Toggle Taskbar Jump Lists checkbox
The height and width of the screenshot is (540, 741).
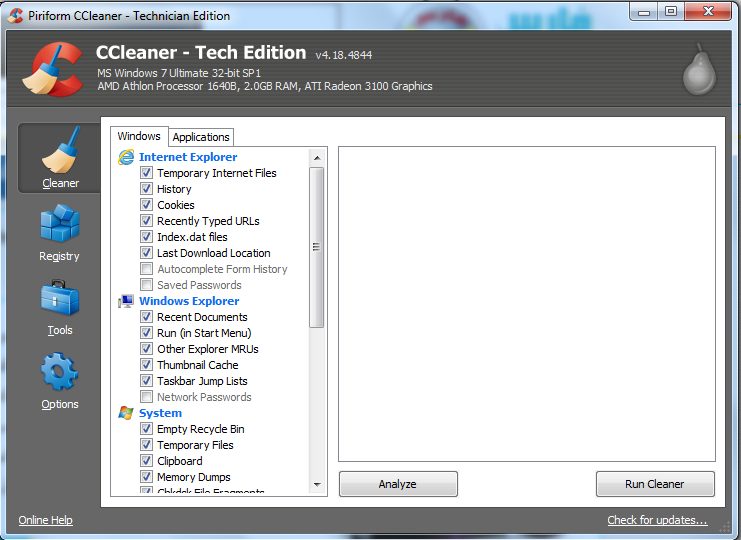pyautogui.click(x=146, y=381)
